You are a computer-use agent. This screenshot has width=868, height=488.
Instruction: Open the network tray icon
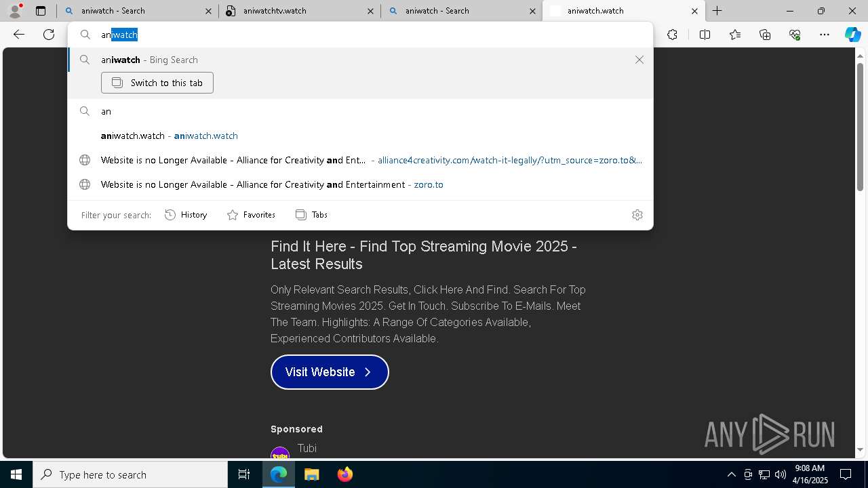point(764,474)
